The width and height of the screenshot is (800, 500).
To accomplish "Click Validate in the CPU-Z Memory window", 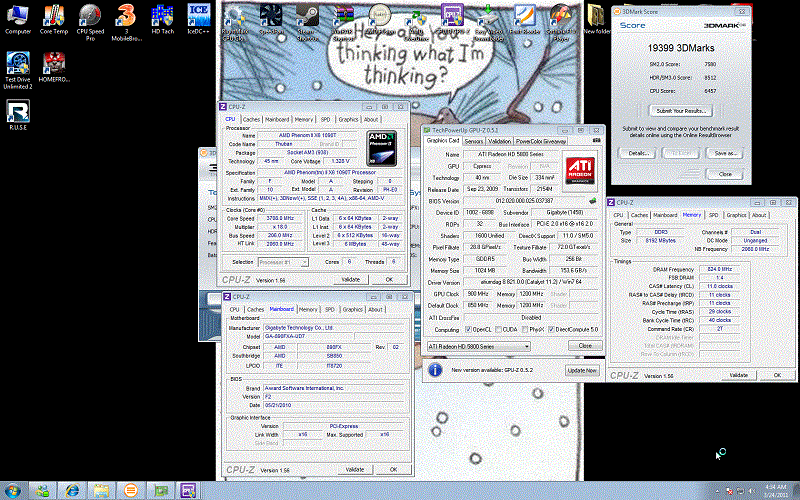I will (738, 375).
